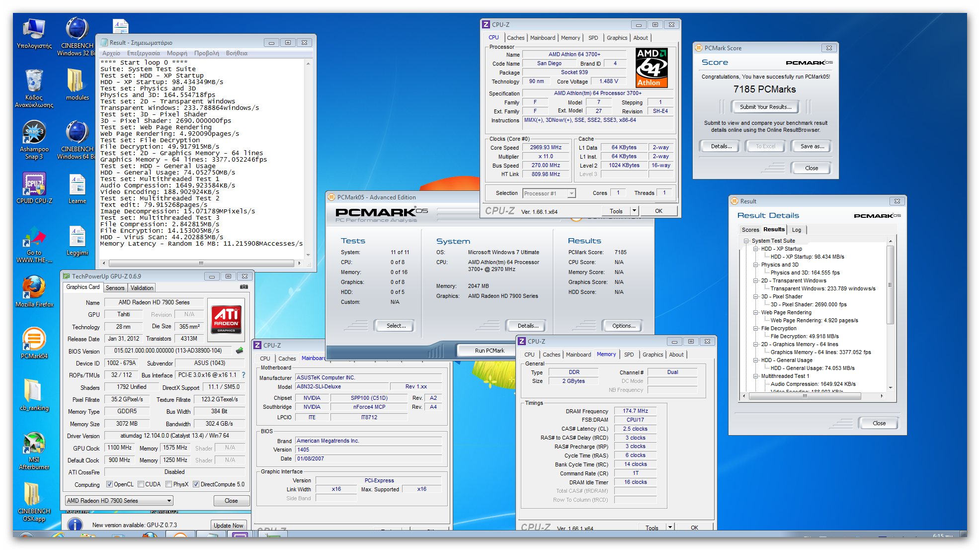Screen dimensions: 980x550
Task: Open the modules folder icon
Action: [x=77, y=85]
